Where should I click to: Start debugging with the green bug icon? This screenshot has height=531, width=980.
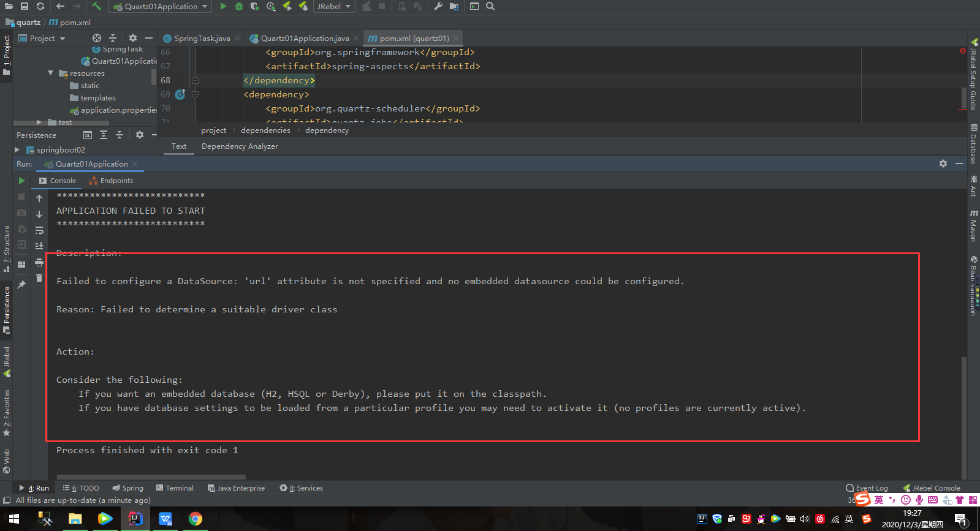click(x=239, y=6)
